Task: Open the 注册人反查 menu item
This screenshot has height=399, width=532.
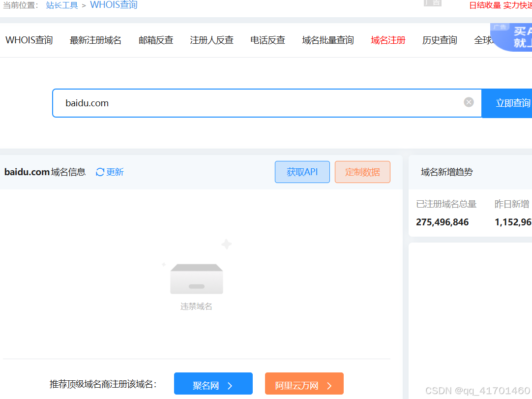Action: (x=212, y=40)
